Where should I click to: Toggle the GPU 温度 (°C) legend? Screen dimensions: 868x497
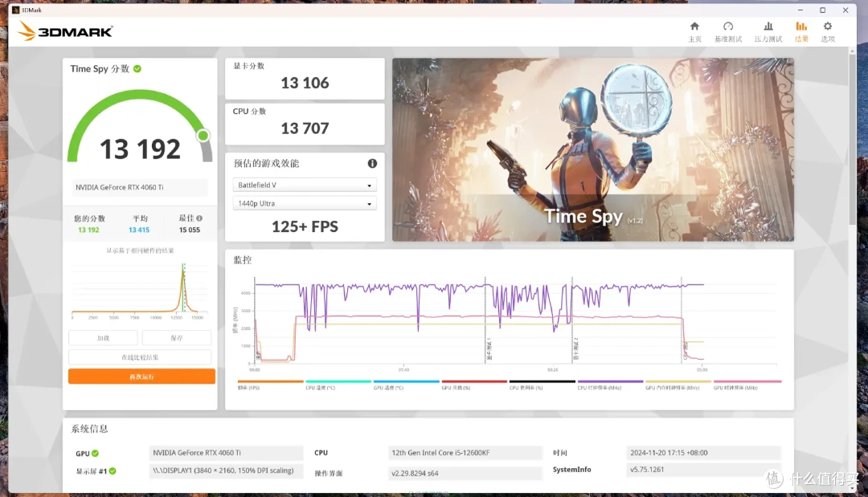point(407,385)
